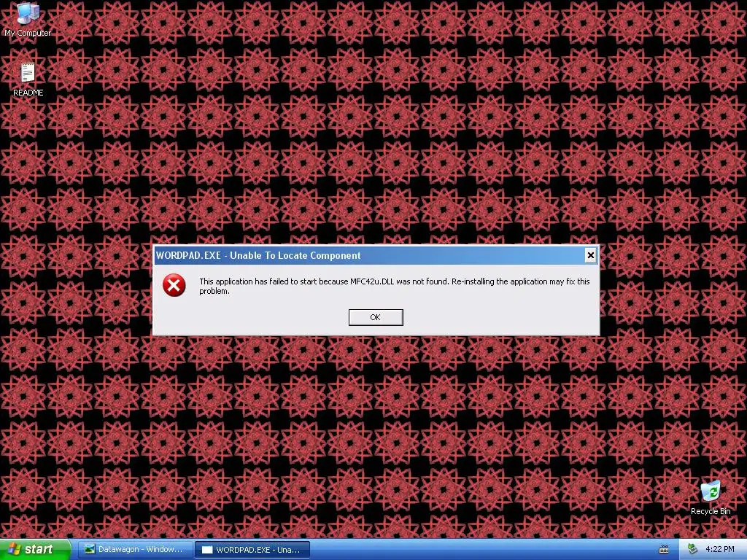Click the MFC42u.DLL error message text
This screenshot has width=747, height=560.
point(394,286)
